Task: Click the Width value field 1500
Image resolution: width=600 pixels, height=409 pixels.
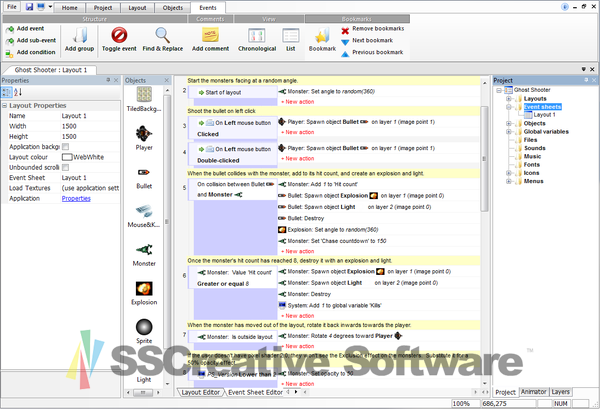Action: click(x=90, y=126)
